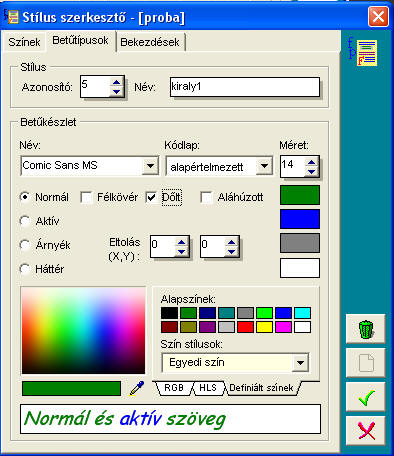Increase the Méret font size spinner
The height and width of the screenshot is (456, 394).
click(311, 162)
